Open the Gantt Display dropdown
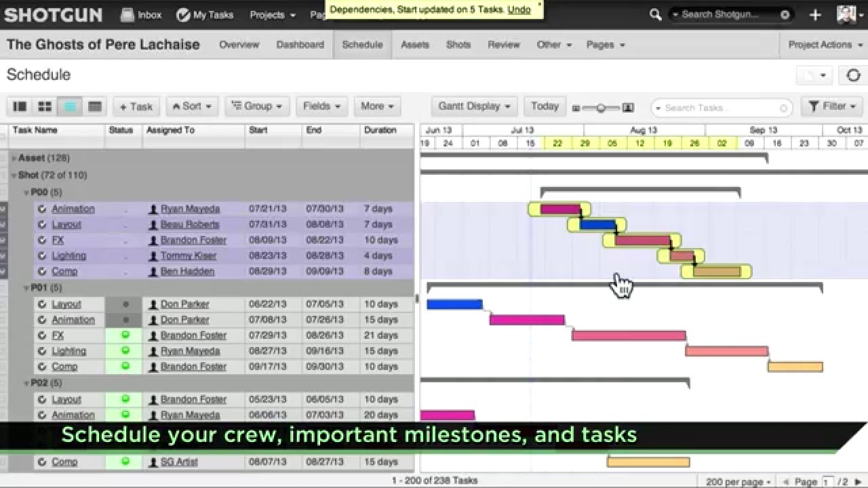 474,106
